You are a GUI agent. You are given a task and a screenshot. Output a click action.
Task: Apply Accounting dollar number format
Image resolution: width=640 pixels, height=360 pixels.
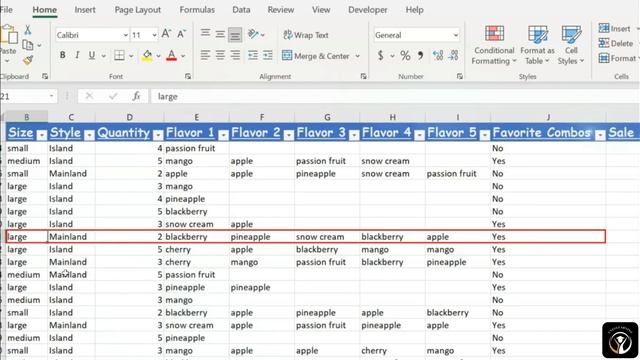pyautogui.click(x=380, y=55)
